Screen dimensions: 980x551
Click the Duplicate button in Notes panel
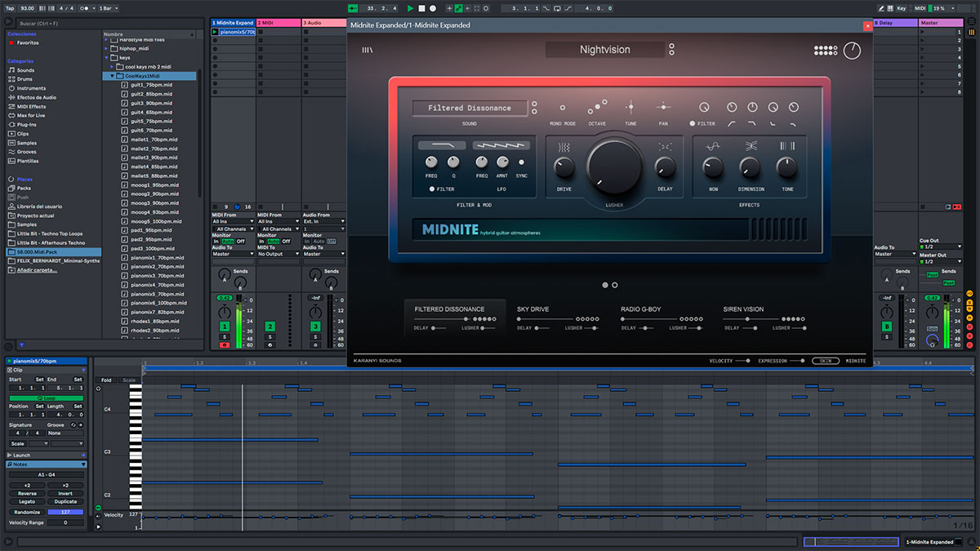pos(65,502)
